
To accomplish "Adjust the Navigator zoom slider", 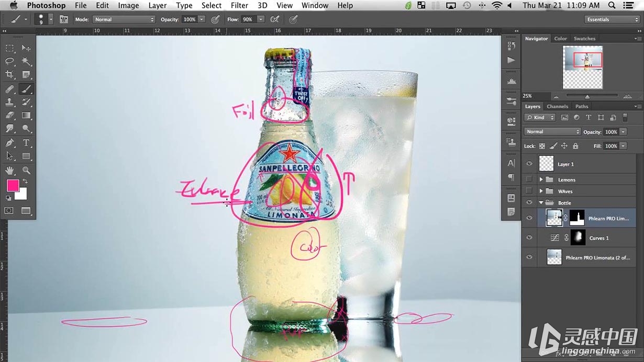I will point(587,97).
